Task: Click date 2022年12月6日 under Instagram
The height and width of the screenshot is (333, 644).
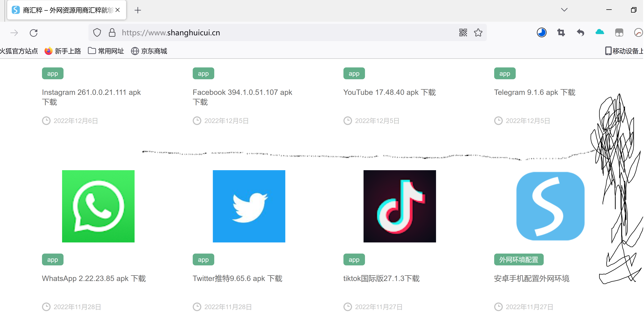Action: pyautogui.click(x=76, y=121)
